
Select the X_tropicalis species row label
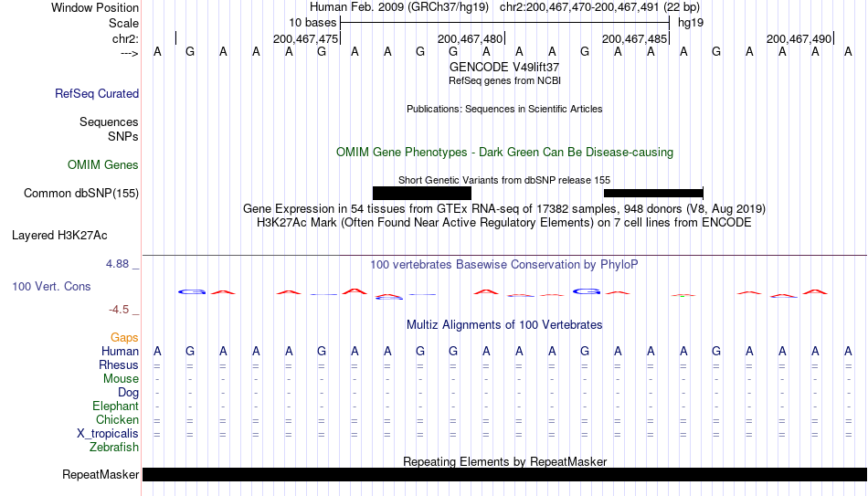(108, 434)
